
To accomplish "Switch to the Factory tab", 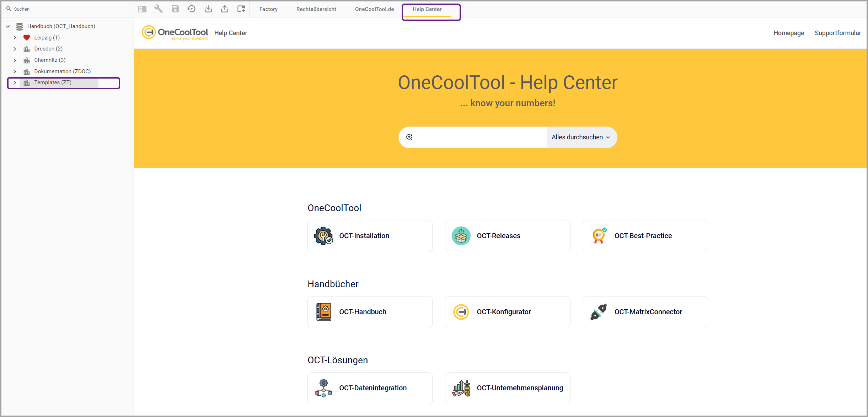I will click(268, 9).
